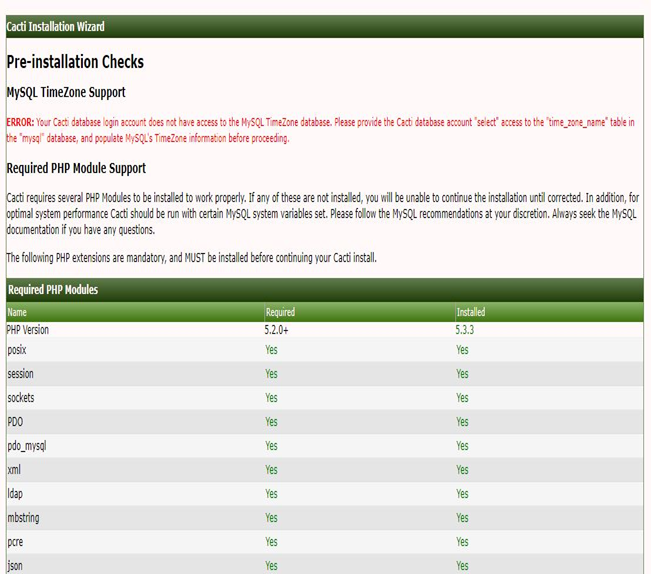Click the Installed Yes for mbstring
This screenshot has height=574, width=651.
click(463, 518)
